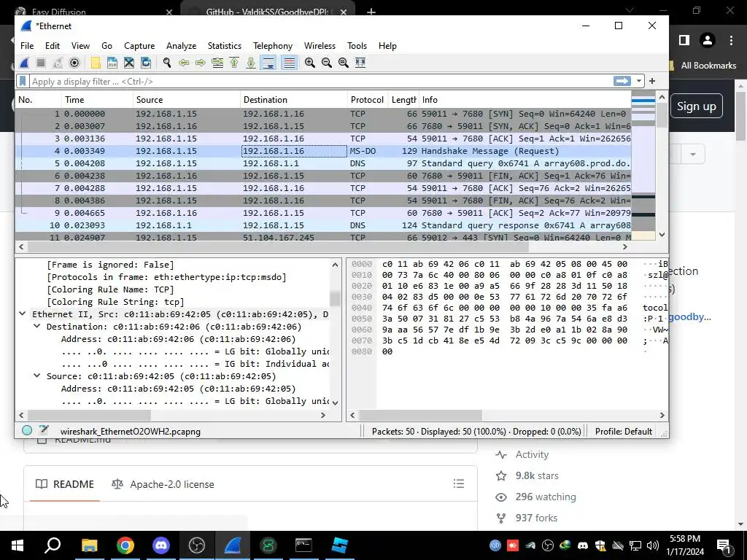Jump to the first packet icon
The height and width of the screenshot is (560, 747).
(234, 63)
